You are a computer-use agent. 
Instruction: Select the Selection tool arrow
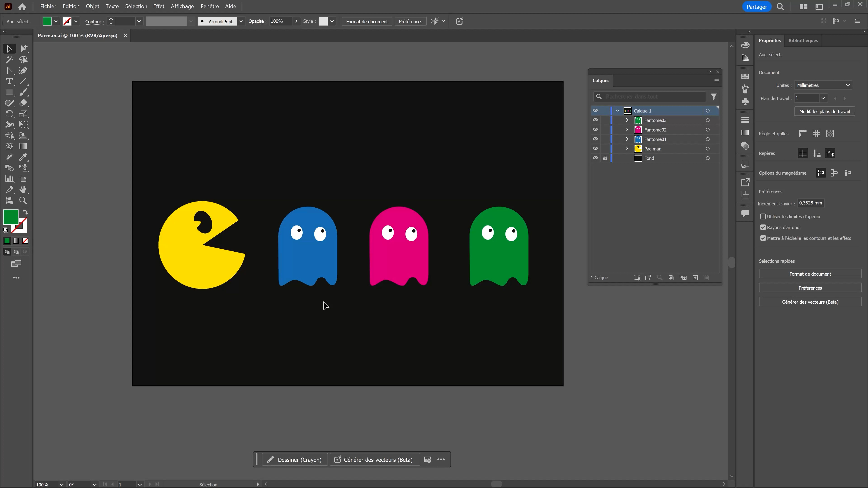(x=9, y=49)
